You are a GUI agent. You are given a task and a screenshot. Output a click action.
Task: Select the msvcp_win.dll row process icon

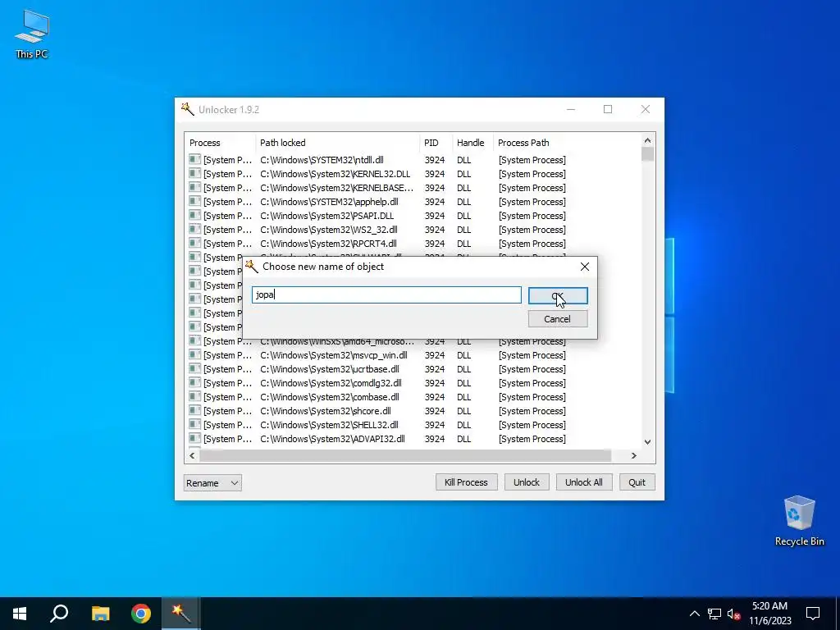coord(194,354)
